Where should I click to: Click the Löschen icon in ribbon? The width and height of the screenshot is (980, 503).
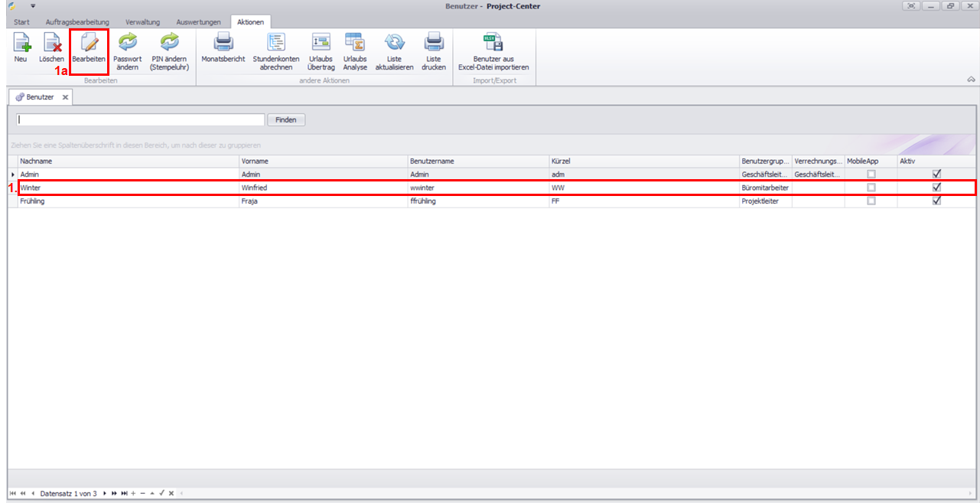click(52, 48)
